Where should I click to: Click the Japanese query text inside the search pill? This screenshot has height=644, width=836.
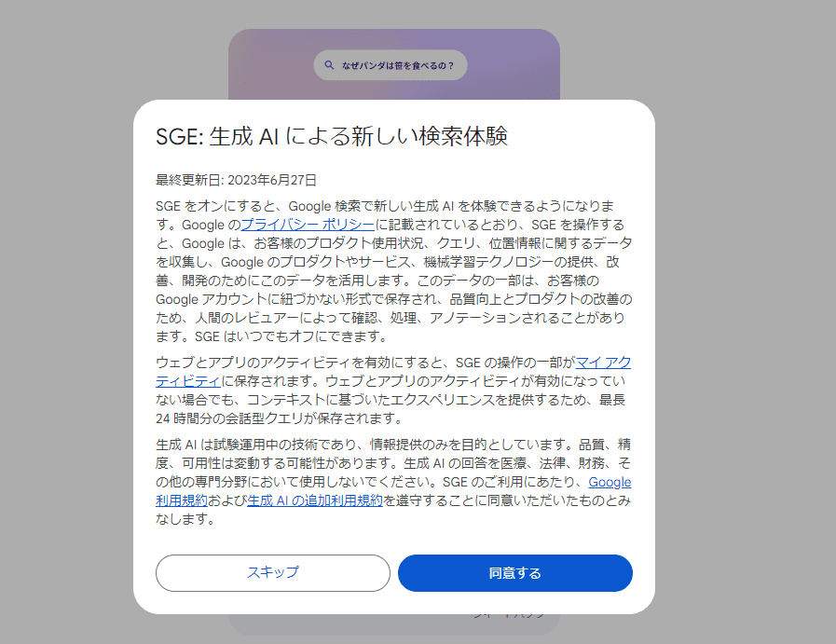(x=399, y=65)
